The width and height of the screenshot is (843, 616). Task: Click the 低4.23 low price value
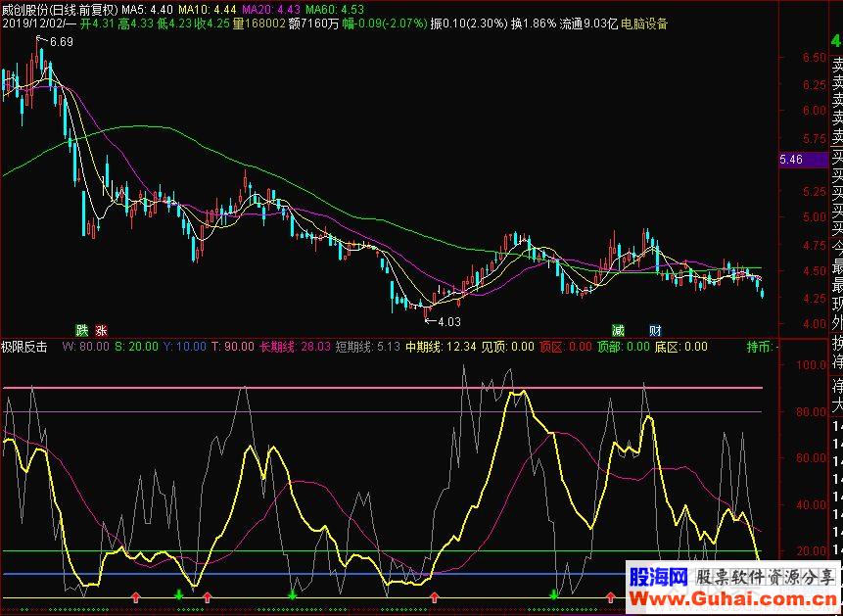pos(173,24)
